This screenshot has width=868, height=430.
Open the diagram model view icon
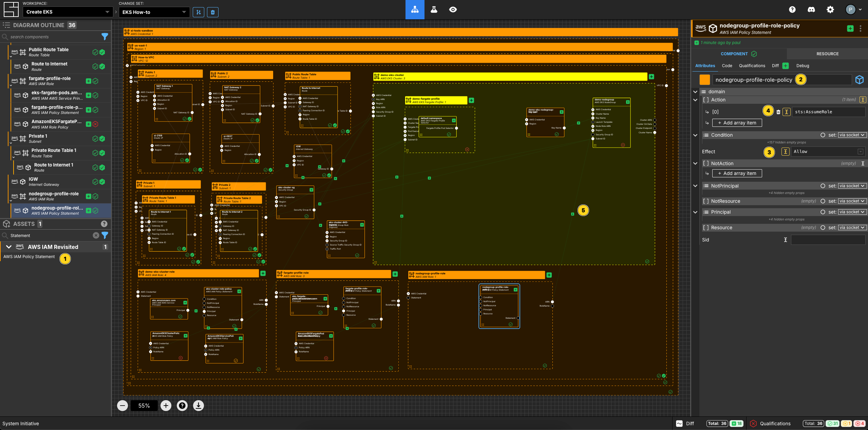point(415,9)
